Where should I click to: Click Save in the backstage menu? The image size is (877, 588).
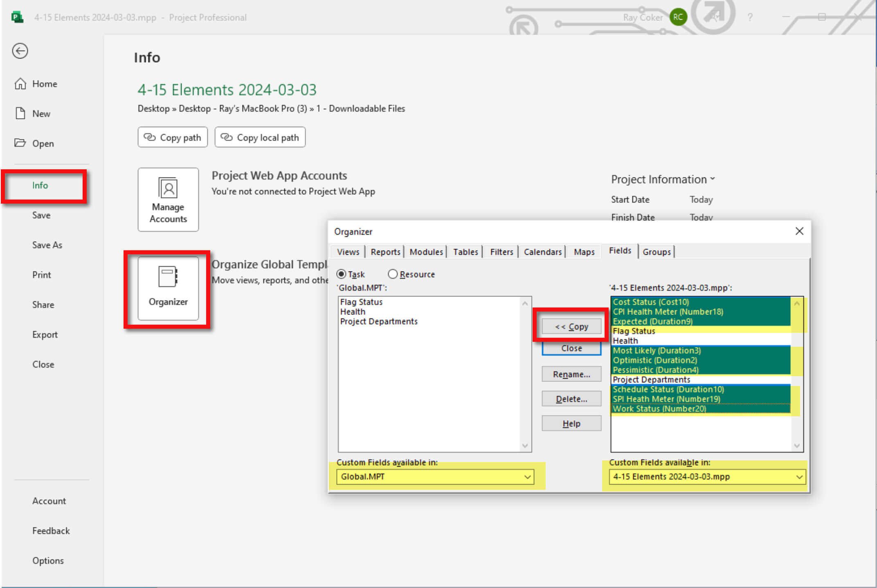(x=41, y=215)
